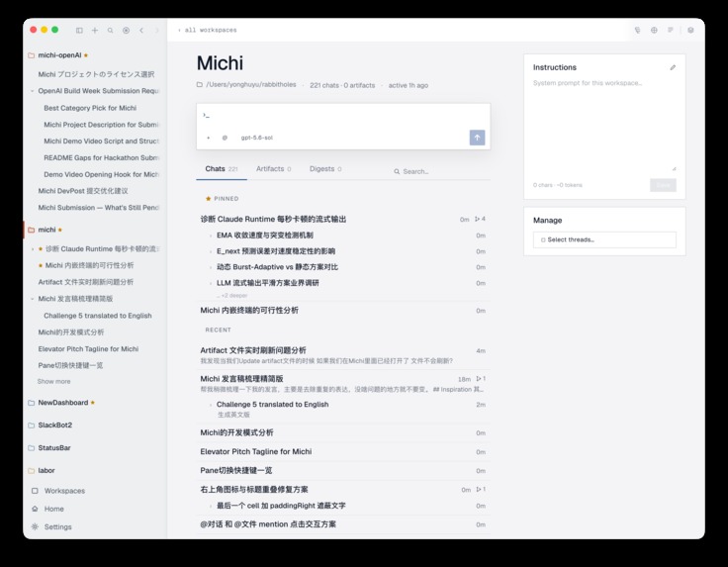Select Michi DevPost 提交优化建议 in sidebar
The width and height of the screenshot is (728, 567).
point(83,191)
